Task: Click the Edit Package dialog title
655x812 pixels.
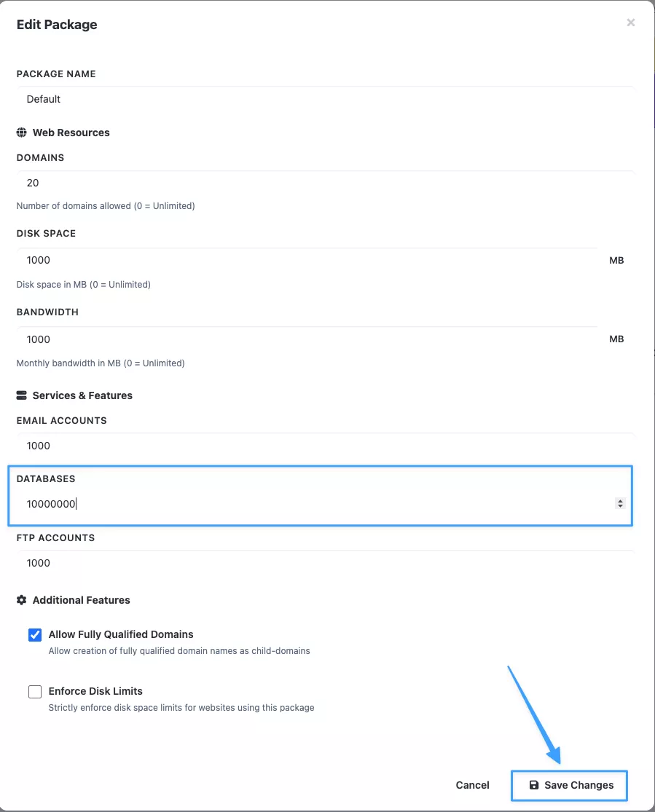Action: coord(57,25)
